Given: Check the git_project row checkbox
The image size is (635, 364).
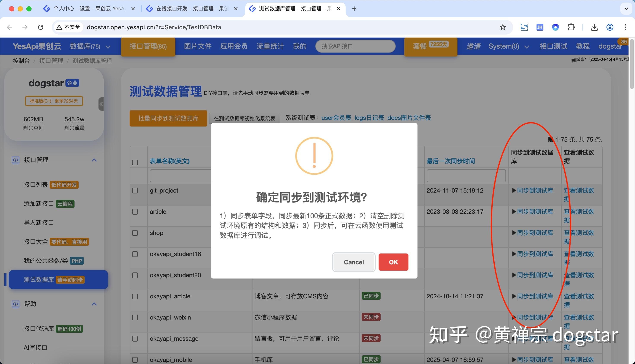Looking at the screenshot, I should [x=135, y=190].
